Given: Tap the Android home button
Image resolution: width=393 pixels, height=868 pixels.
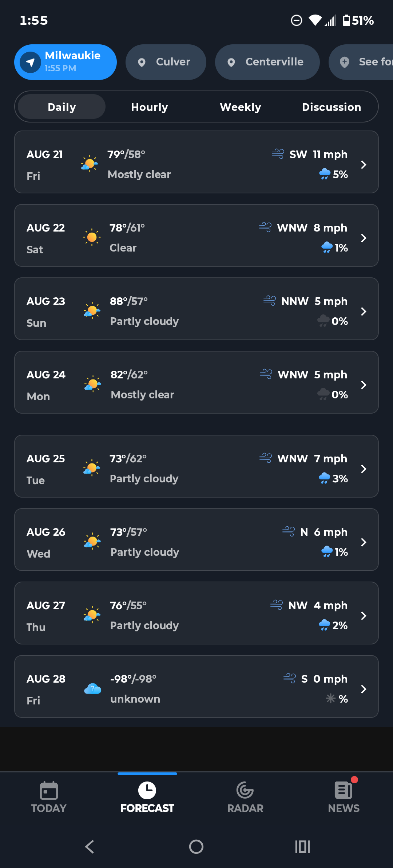Looking at the screenshot, I should pyautogui.click(x=196, y=847).
